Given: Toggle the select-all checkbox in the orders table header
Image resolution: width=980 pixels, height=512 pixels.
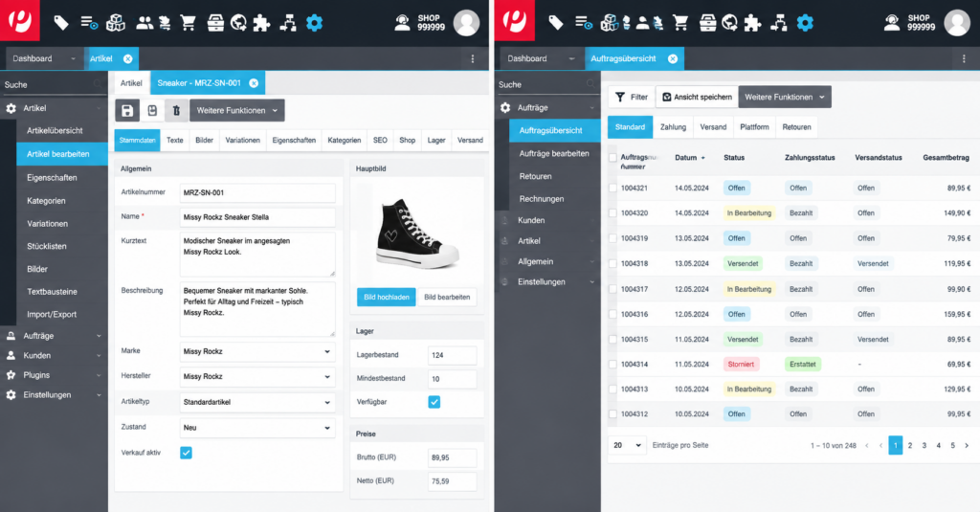Looking at the screenshot, I should coord(612,158).
